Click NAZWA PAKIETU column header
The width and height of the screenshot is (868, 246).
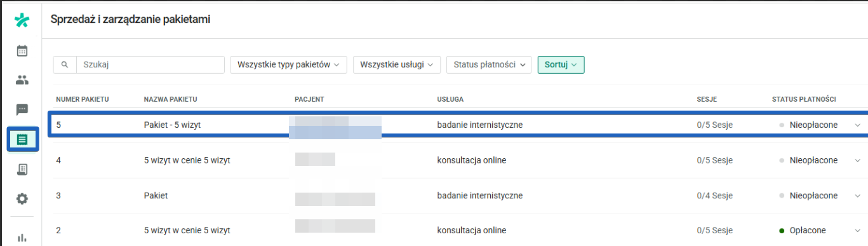tap(171, 100)
